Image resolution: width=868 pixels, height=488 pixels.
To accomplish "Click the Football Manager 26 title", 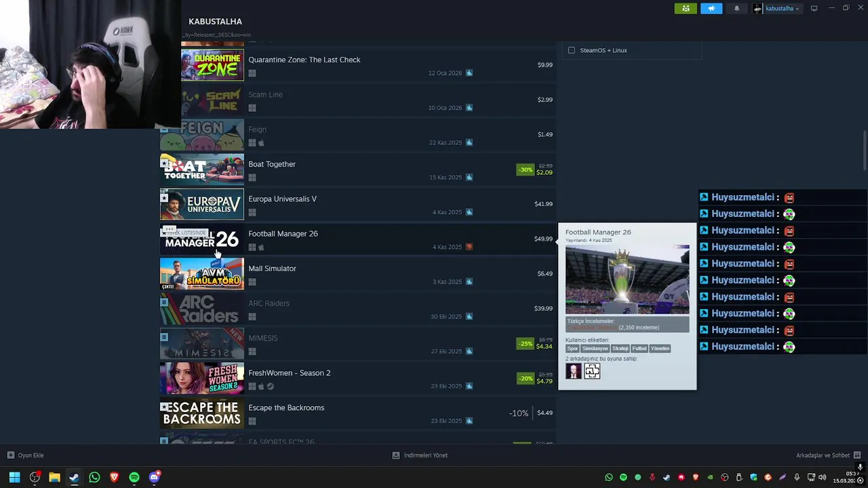I will pyautogui.click(x=283, y=234).
